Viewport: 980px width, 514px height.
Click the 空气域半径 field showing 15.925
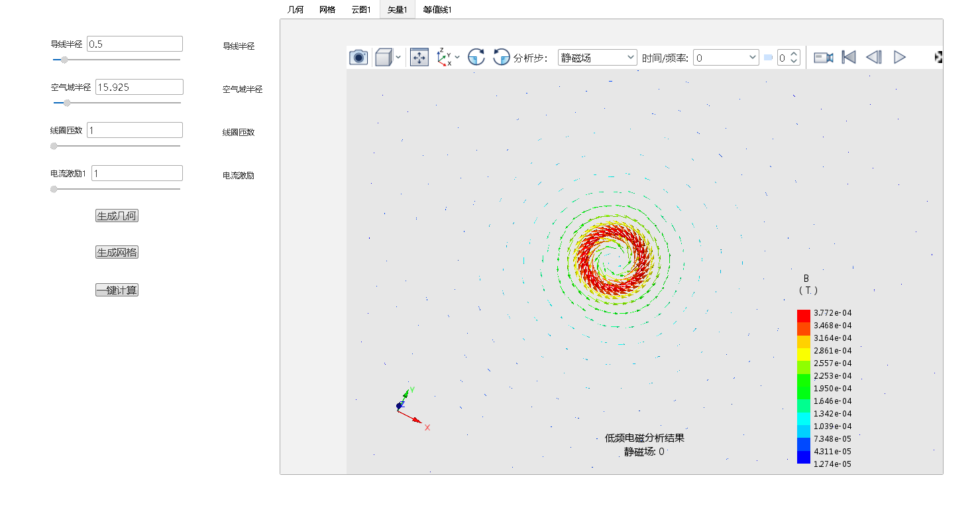point(139,87)
